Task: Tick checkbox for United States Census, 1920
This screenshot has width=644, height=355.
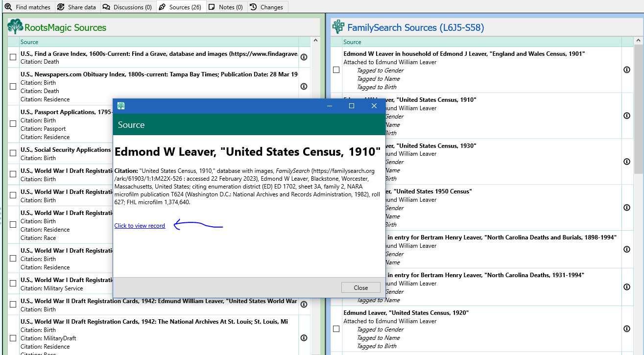Action: pyautogui.click(x=336, y=329)
